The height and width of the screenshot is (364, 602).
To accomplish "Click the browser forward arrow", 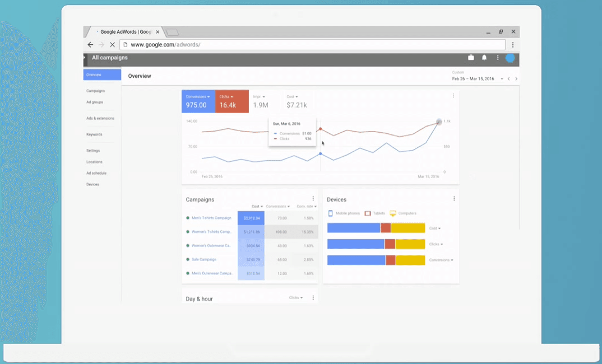I will [101, 44].
